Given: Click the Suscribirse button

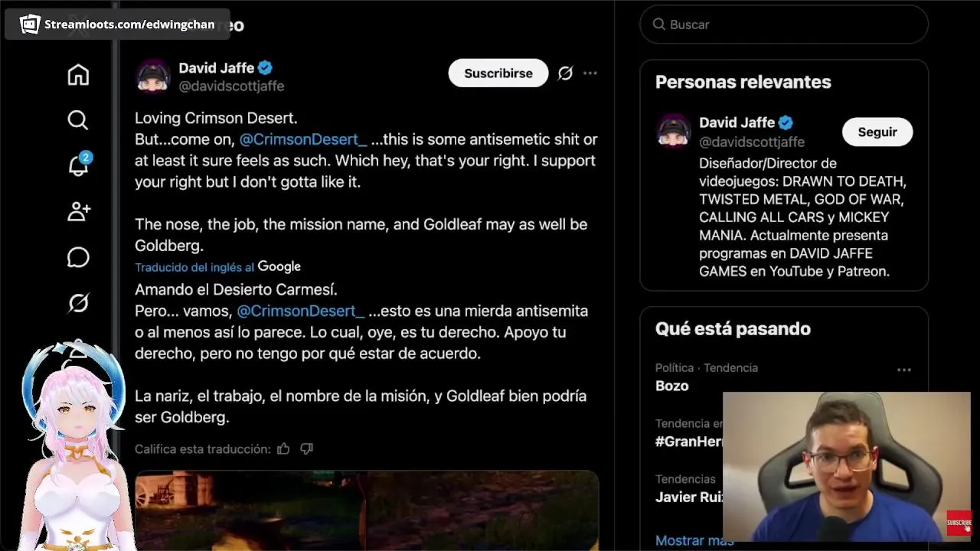Looking at the screenshot, I should coord(498,73).
